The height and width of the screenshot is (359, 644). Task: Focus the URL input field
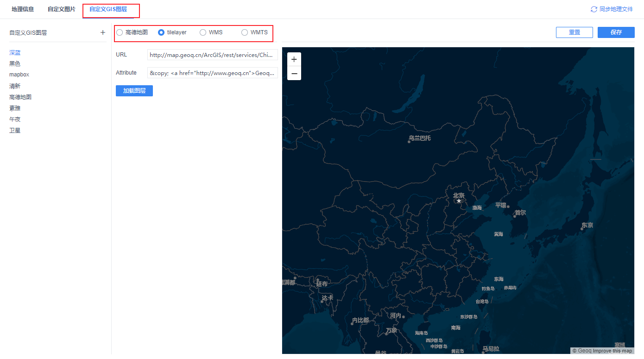pos(213,55)
